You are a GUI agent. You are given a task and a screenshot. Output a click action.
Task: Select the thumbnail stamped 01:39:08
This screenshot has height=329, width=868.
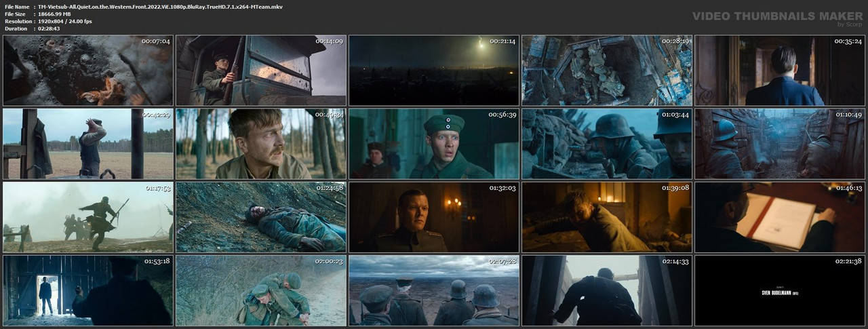pos(607,217)
